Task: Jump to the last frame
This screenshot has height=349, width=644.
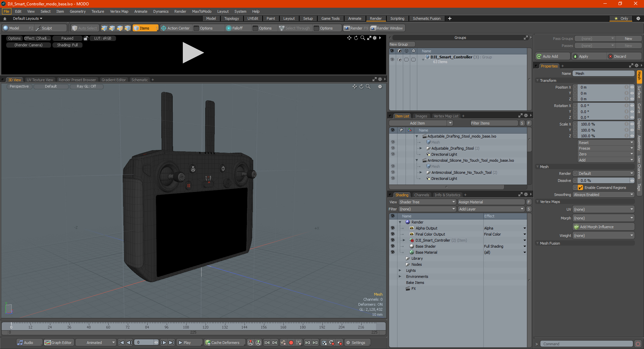Action: (x=171, y=343)
